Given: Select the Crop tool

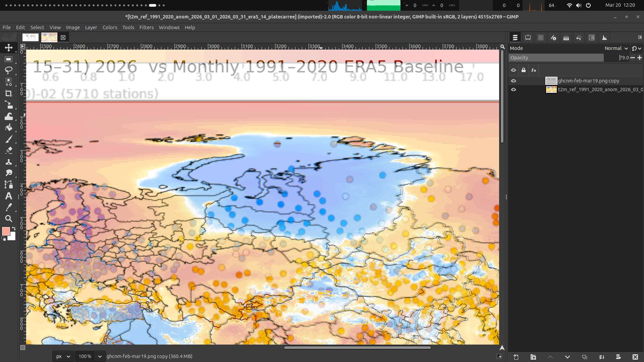Looking at the screenshot, I should click(9, 94).
